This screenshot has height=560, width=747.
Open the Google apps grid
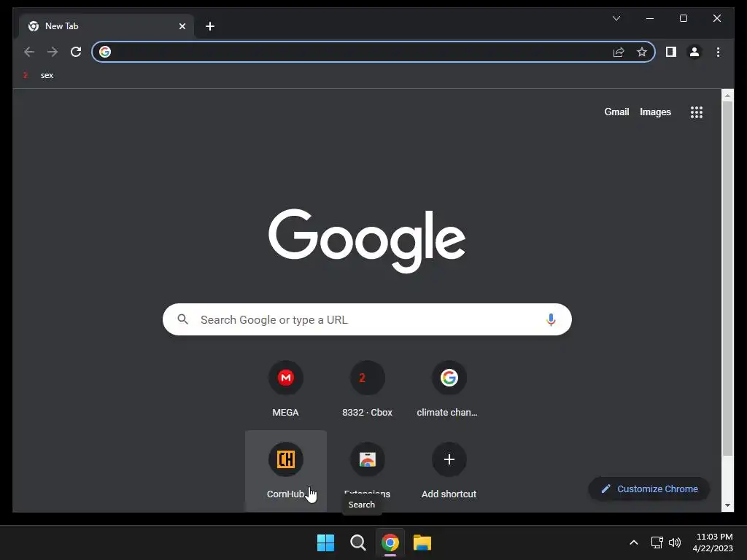[697, 112]
